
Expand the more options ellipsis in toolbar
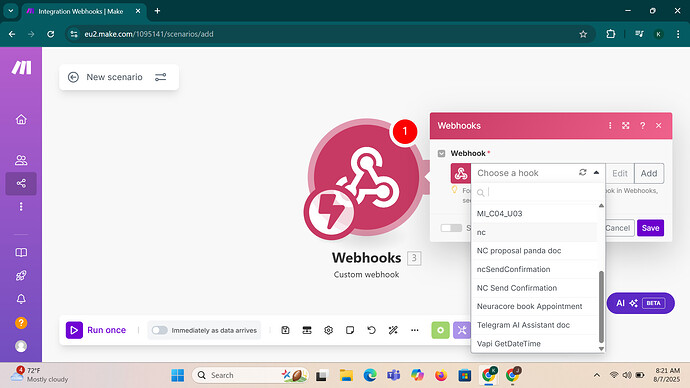(415, 330)
